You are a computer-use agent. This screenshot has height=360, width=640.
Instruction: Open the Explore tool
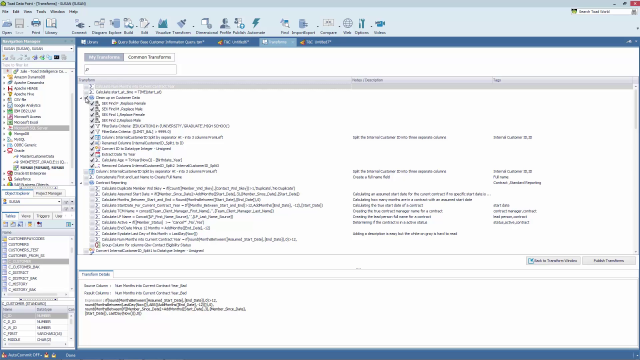click(x=115, y=25)
